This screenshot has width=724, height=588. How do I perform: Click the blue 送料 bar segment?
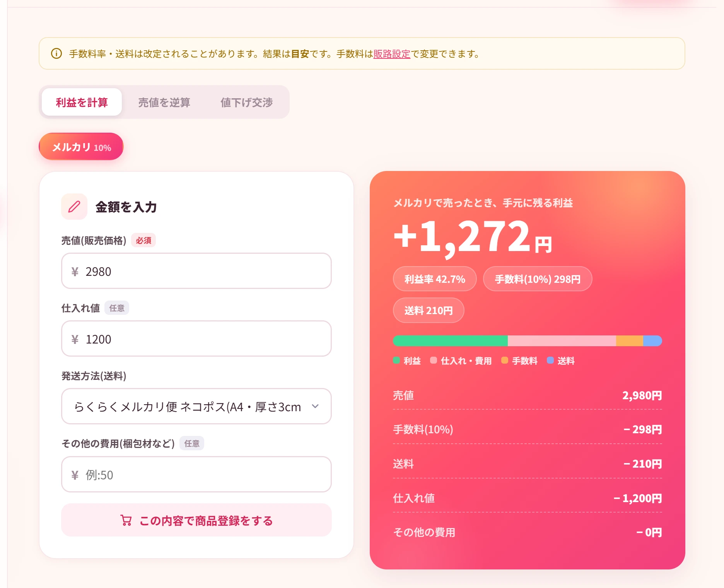(x=652, y=341)
